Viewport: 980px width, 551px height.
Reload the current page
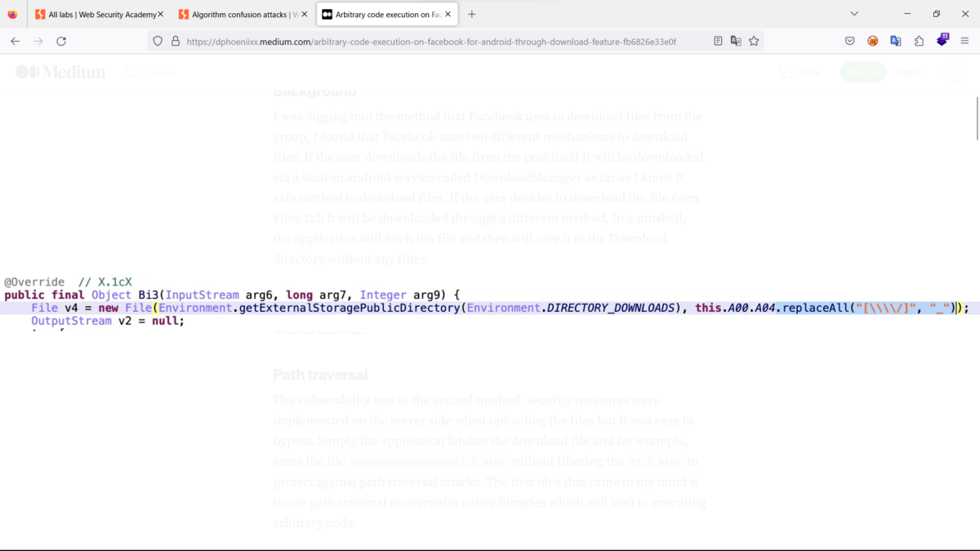click(x=61, y=39)
